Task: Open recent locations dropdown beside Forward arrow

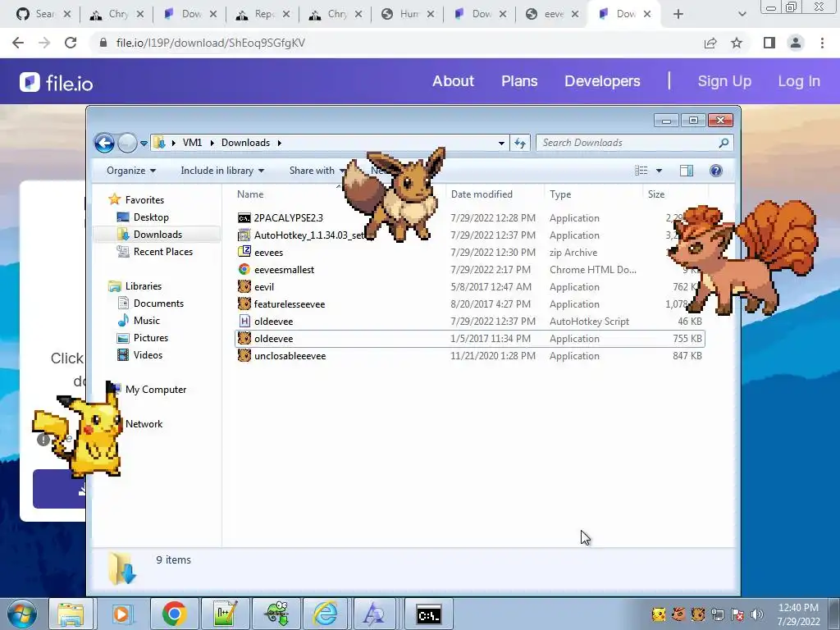Action: click(144, 143)
